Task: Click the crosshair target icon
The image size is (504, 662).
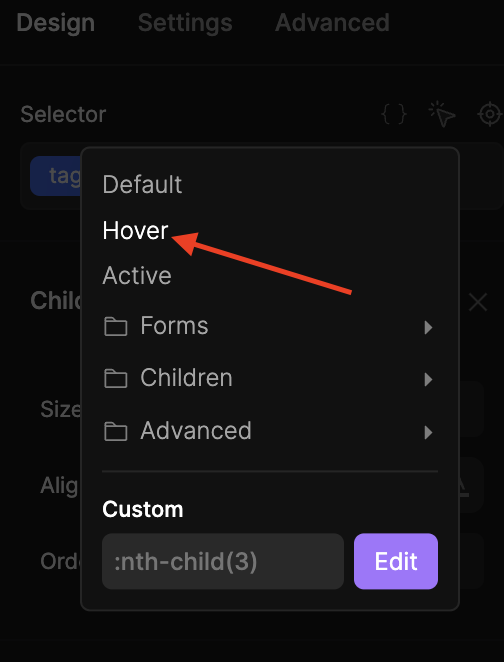Action: point(490,114)
